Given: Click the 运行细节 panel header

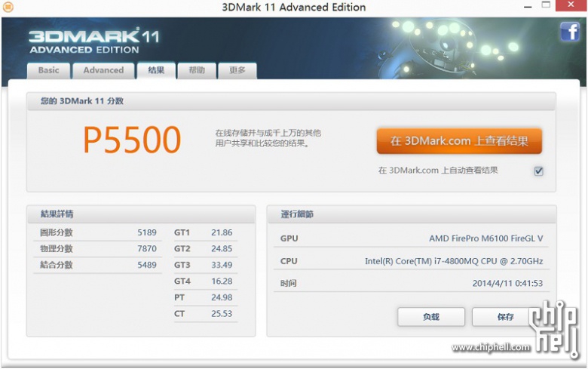Looking at the screenshot, I should 412,214.
